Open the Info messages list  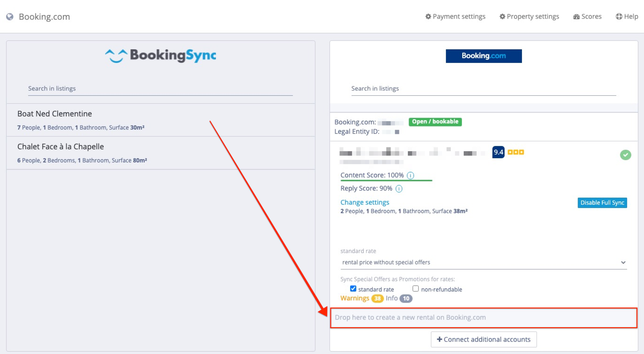point(392,298)
